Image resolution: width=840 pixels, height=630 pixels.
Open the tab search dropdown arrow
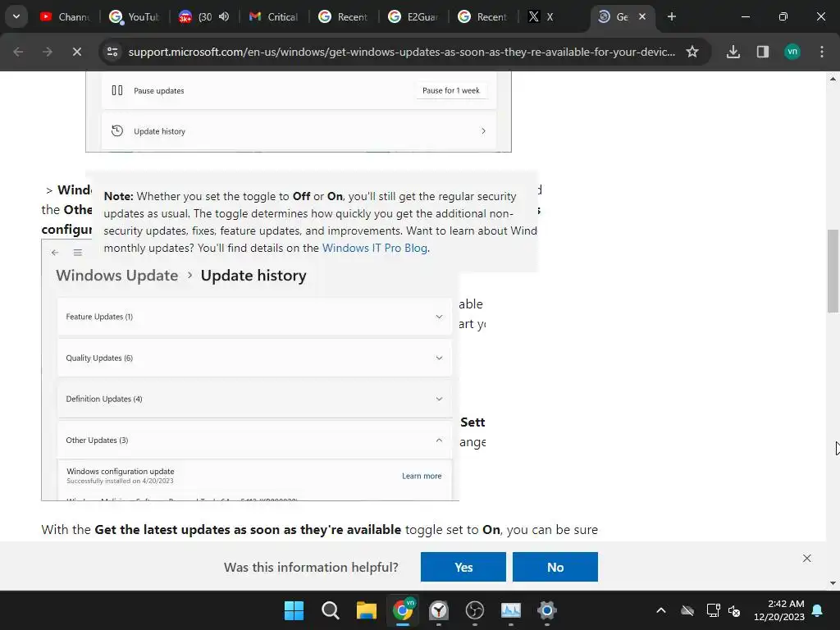tap(16, 16)
